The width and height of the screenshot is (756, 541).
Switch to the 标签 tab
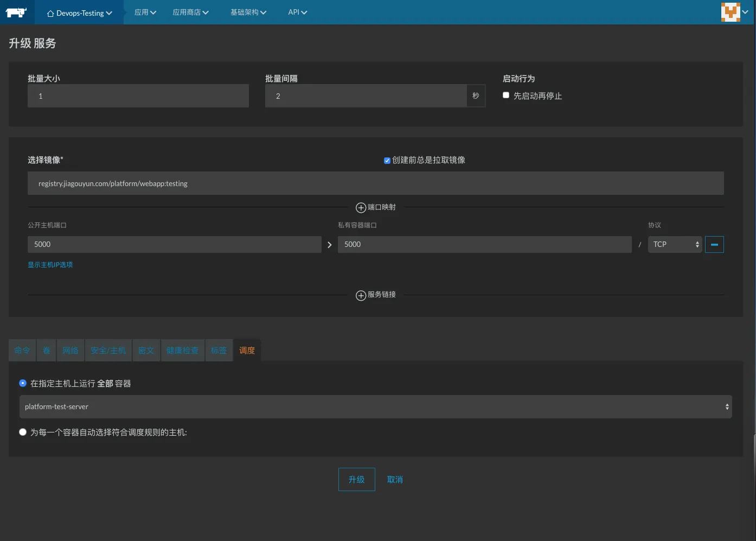[219, 351]
